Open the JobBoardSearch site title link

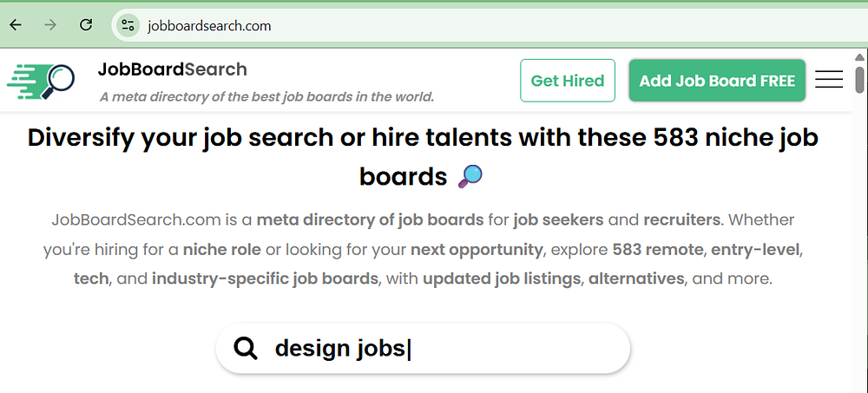tap(173, 69)
